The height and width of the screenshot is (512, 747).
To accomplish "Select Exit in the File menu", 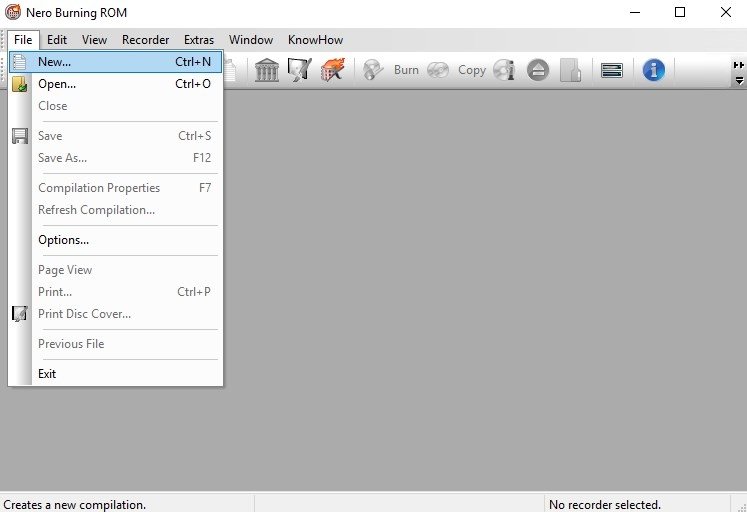I will click(x=115, y=374).
